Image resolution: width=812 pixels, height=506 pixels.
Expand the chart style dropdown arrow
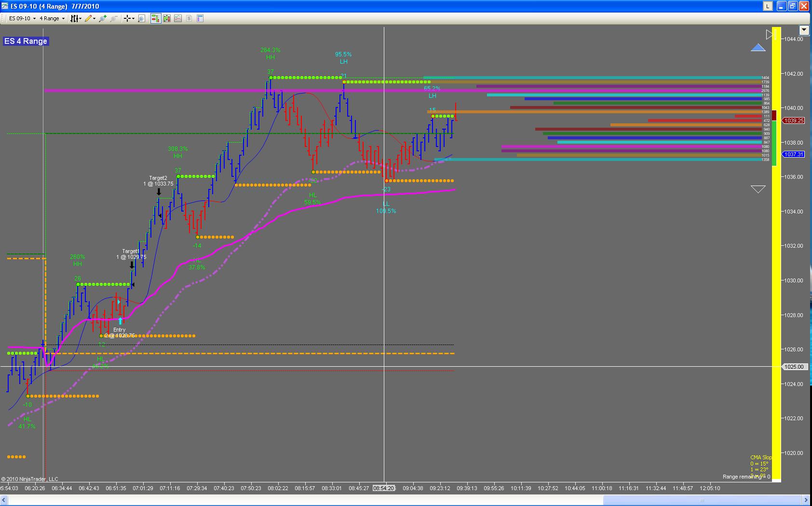pos(81,18)
